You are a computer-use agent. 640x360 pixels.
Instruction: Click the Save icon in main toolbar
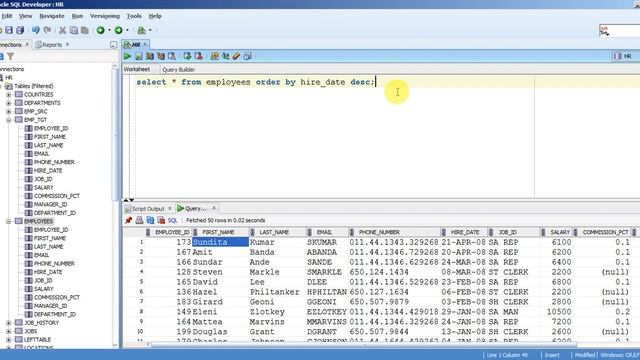9,30
